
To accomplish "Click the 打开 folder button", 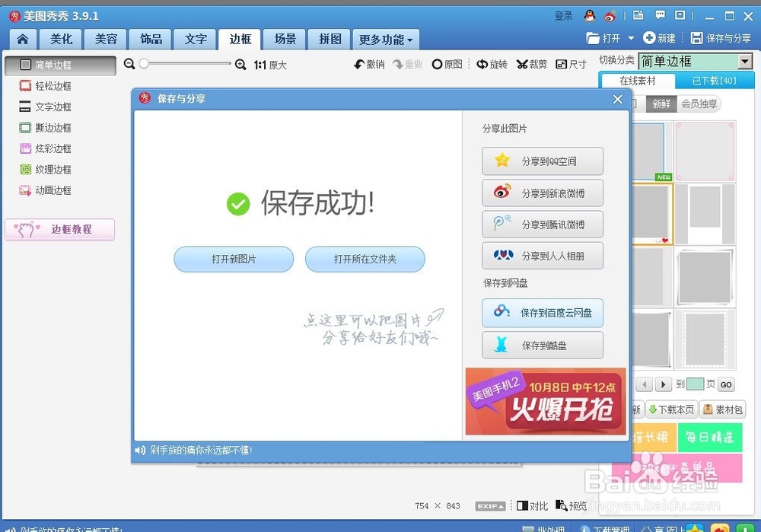I will tap(603, 38).
